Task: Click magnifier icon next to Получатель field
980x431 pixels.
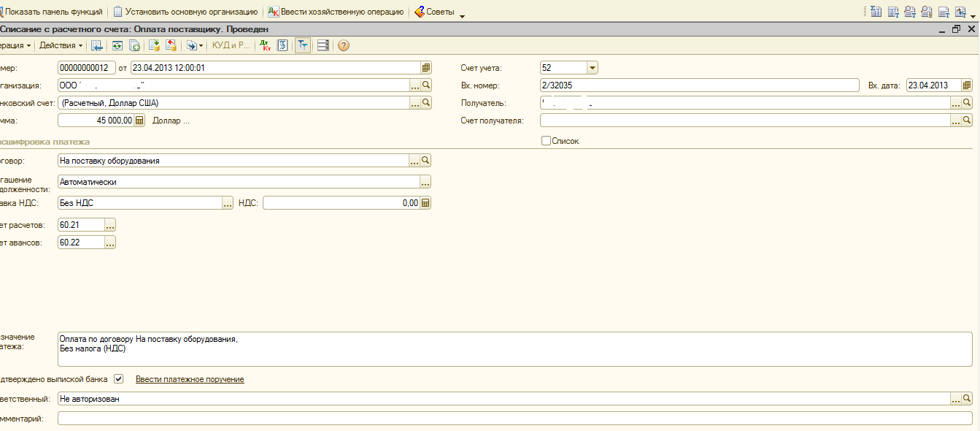Action: coord(968,103)
